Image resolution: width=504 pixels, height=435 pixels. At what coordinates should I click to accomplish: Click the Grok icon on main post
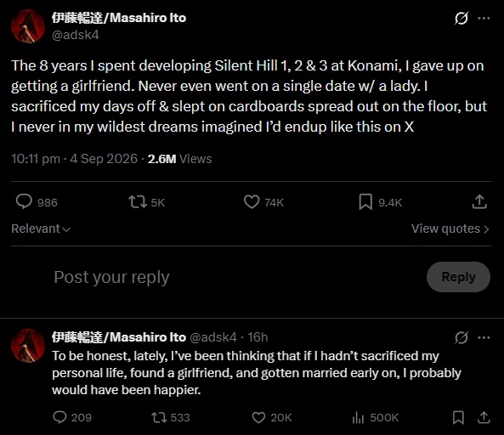[x=462, y=18]
